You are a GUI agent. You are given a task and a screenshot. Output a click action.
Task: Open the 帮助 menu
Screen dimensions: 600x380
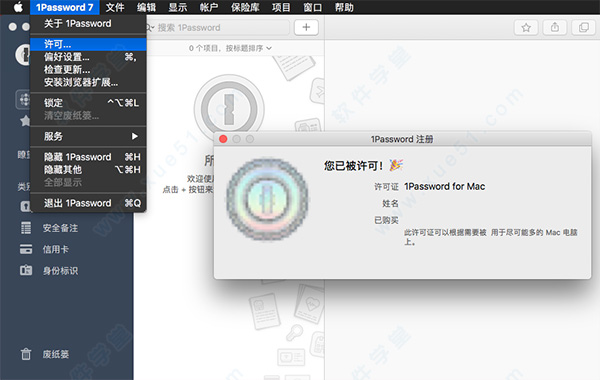[x=344, y=7]
